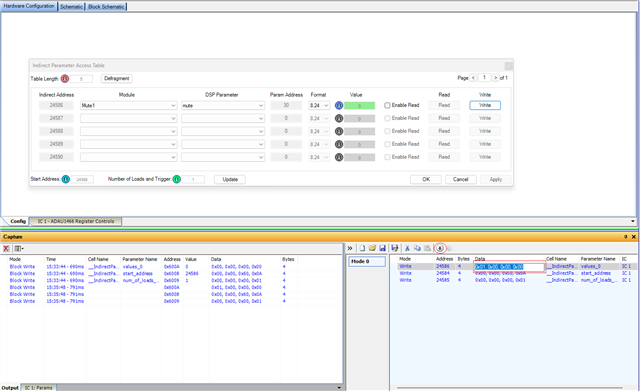The image size is (640, 391).
Task: Go to previous page arrow in table
Action: (x=473, y=78)
